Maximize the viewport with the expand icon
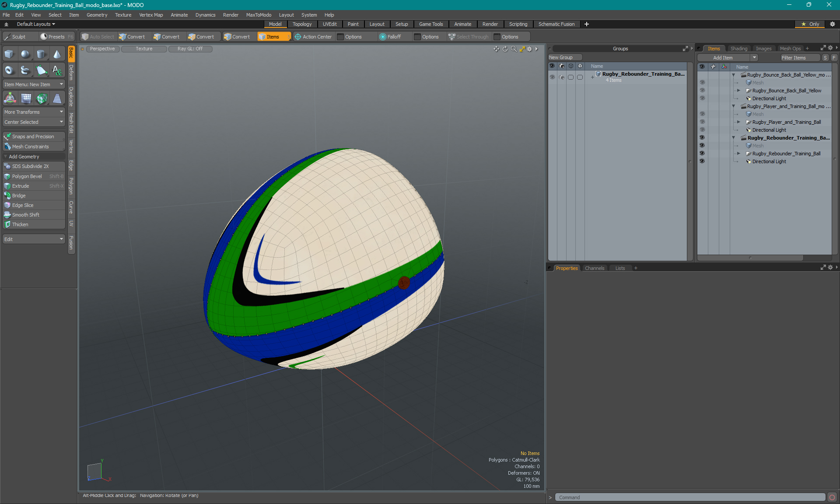The width and height of the screenshot is (840, 504). click(x=522, y=49)
